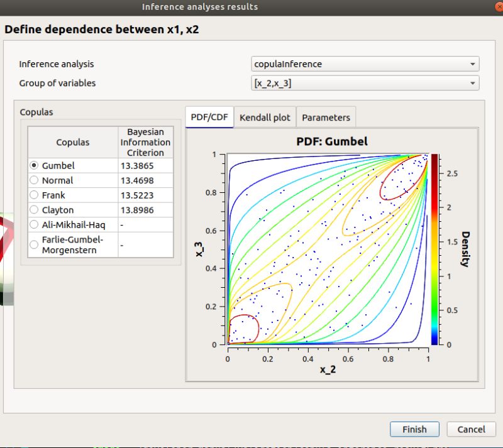Expand the Group of variables dropdown
The width and height of the screenshot is (503, 448).
coord(473,83)
